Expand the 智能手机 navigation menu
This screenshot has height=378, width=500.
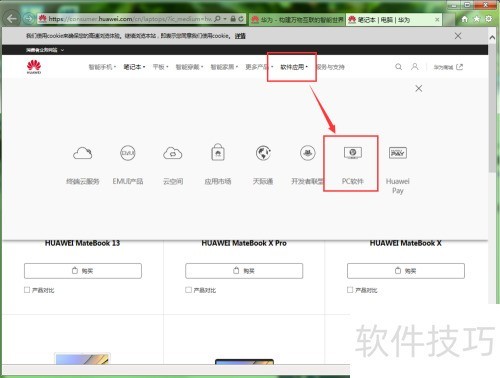(102, 67)
